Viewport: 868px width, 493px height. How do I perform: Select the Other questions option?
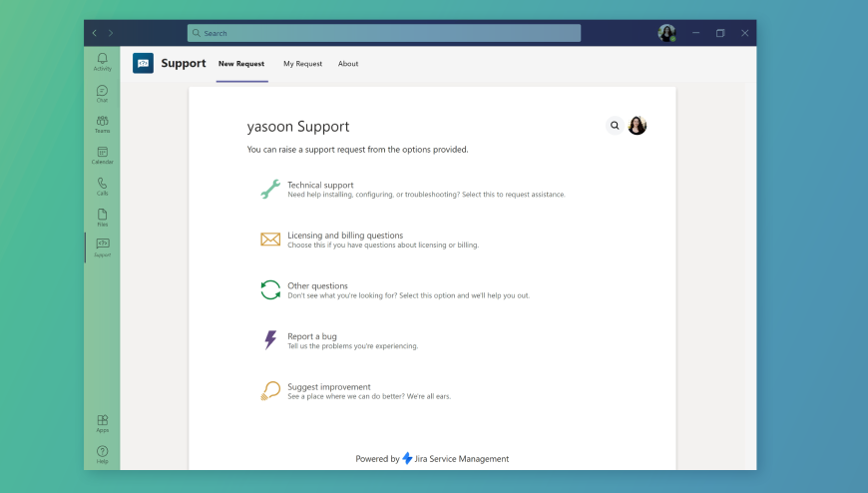317,286
